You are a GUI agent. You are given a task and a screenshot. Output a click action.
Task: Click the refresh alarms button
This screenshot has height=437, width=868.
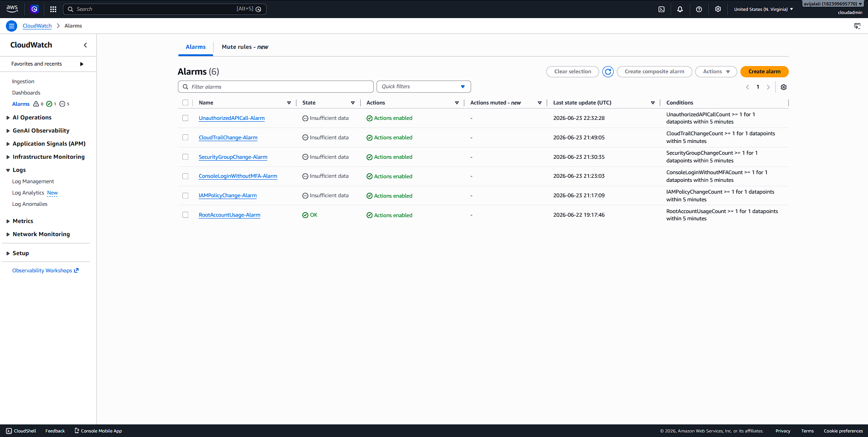(x=608, y=71)
